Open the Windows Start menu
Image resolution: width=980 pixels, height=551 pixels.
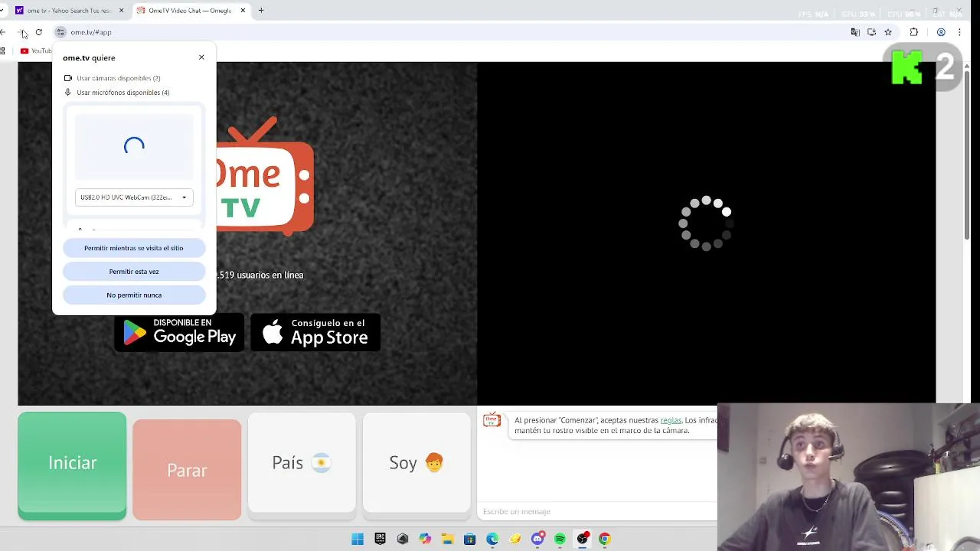tap(358, 539)
